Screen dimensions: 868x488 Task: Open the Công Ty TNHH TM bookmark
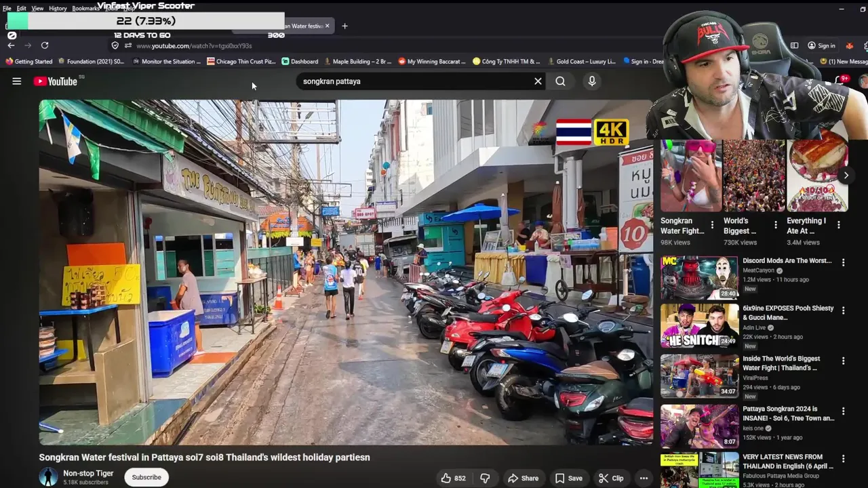(x=507, y=62)
